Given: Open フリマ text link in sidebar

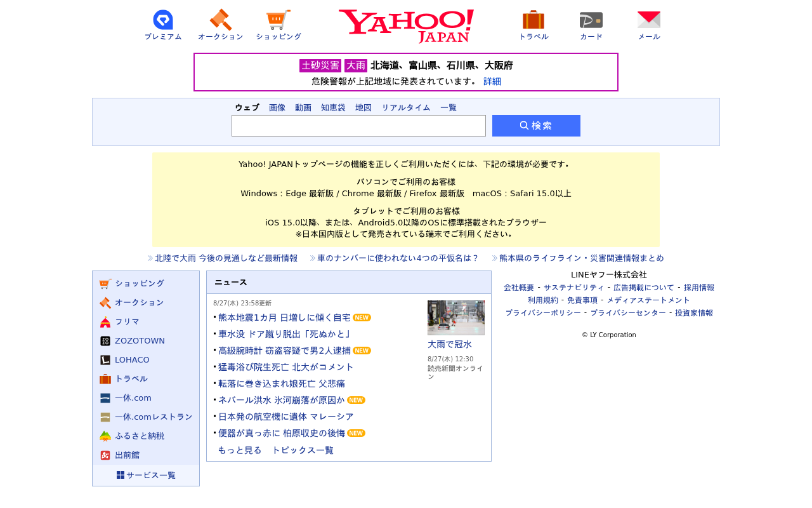Looking at the screenshot, I should tap(127, 322).
